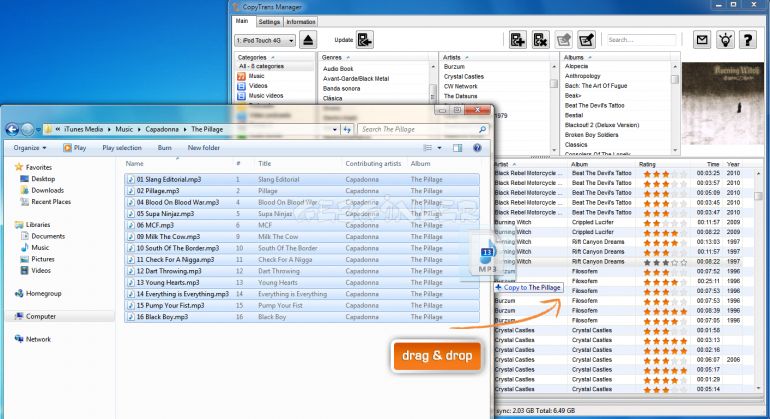Viewport: 770px width, 419px height.
Task: Change view using the Explorer view icon
Action: pos(428,148)
